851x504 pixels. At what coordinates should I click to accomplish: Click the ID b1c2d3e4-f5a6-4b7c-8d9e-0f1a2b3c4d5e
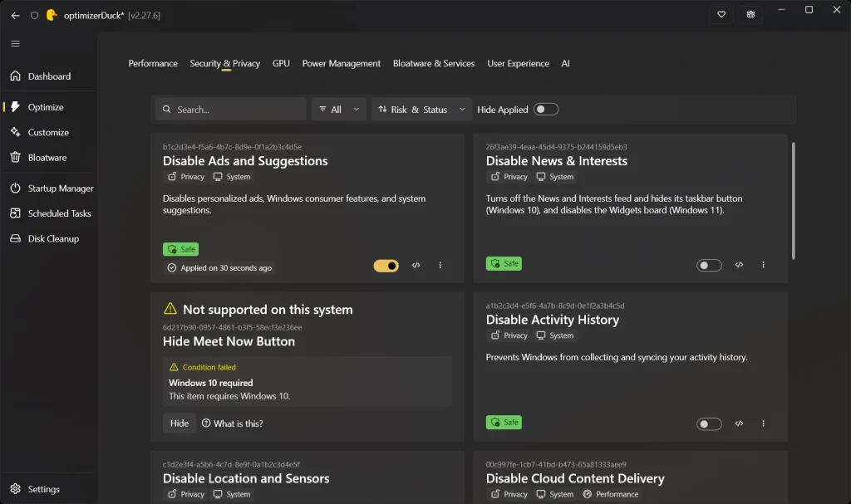[x=233, y=147]
